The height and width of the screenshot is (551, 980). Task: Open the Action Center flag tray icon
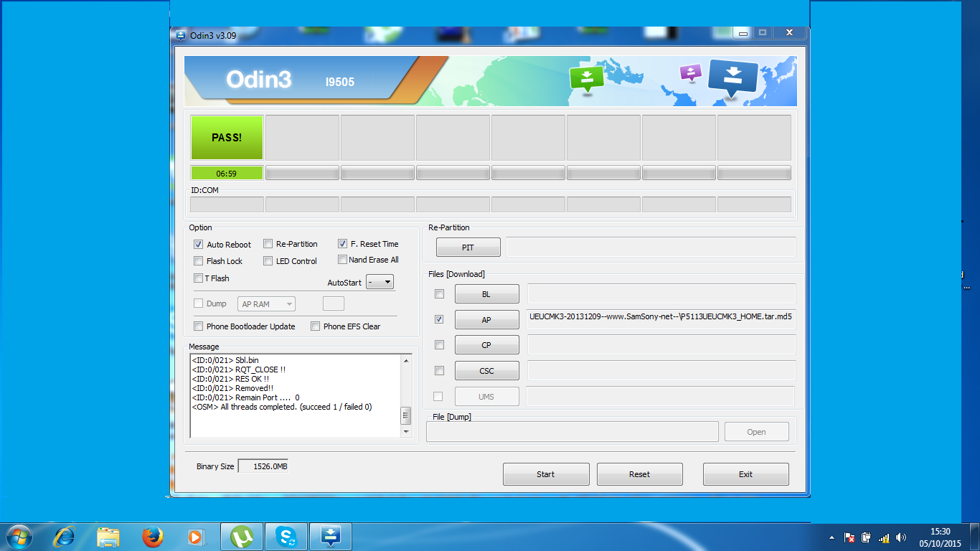(x=849, y=537)
